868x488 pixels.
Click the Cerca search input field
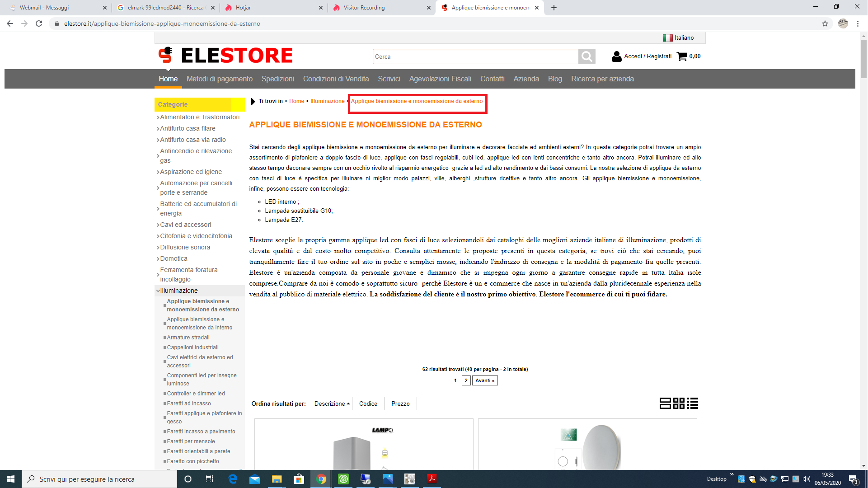(475, 56)
